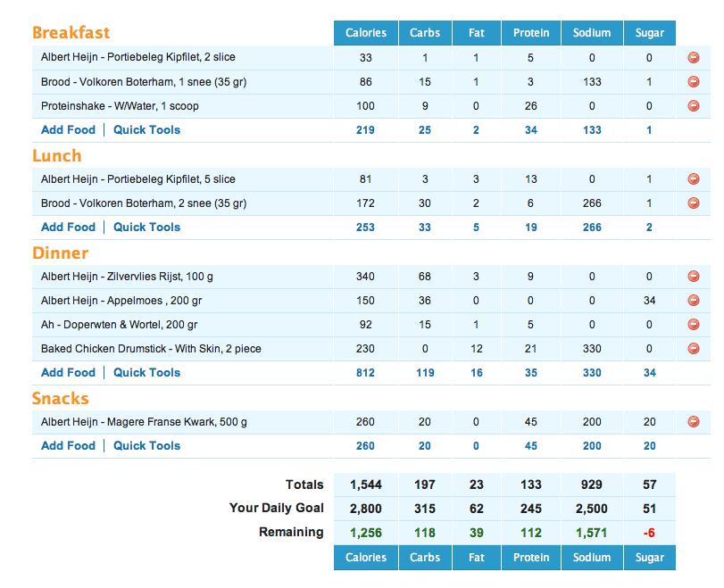Delete the Zilvervlies Rijst entry

point(694,277)
